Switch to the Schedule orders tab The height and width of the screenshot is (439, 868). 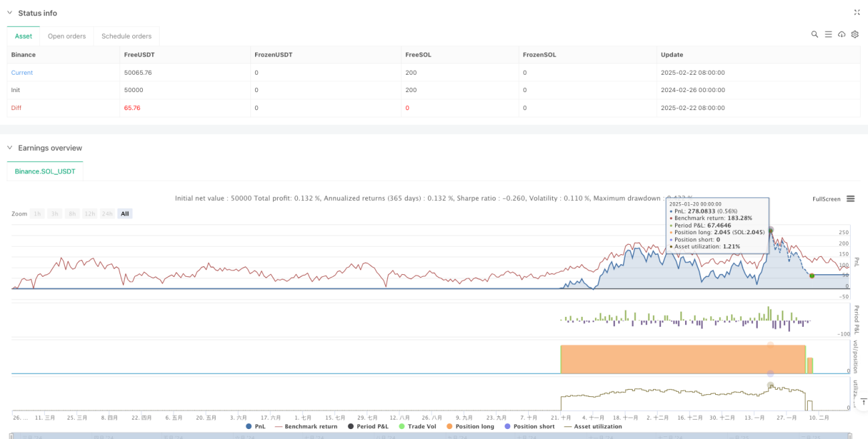pyautogui.click(x=126, y=36)
